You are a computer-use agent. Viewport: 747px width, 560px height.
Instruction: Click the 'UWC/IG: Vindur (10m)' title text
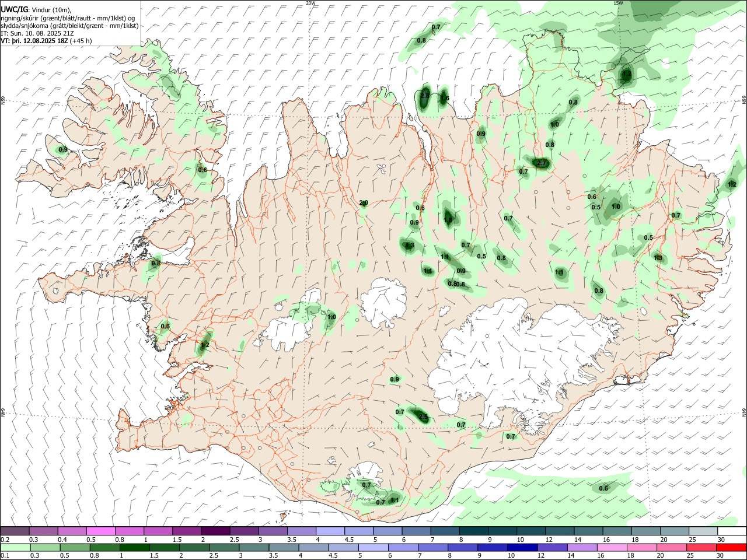(x=36, y=9)
